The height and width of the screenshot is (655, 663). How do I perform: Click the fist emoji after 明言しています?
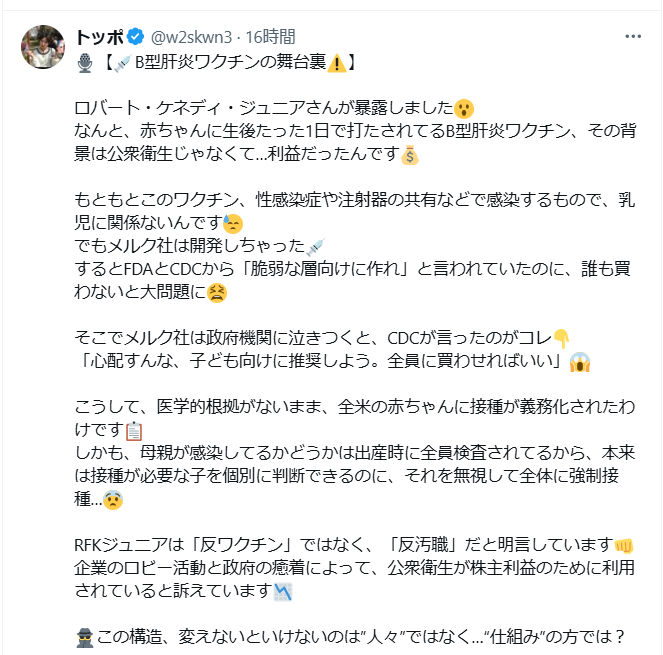click(x=622, y=545)
